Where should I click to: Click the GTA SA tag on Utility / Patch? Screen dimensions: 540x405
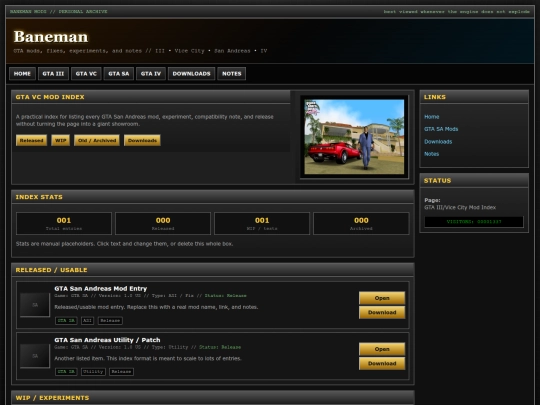tap(66, 372)
